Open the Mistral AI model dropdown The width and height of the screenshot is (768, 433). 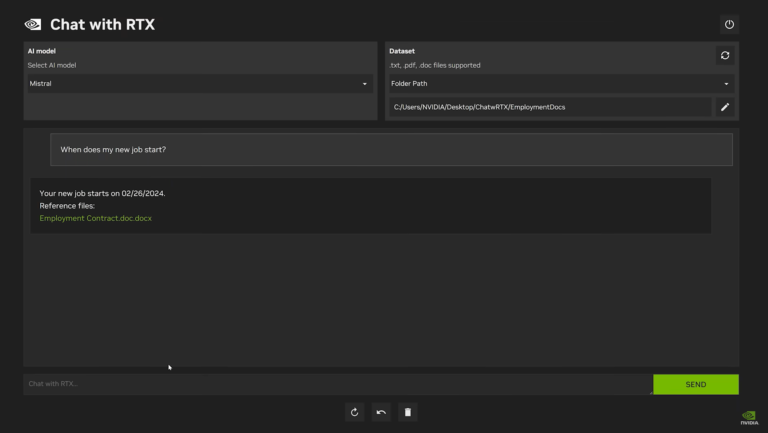200,84
